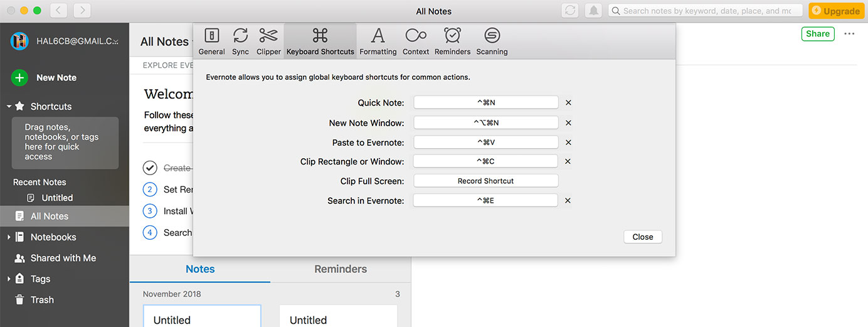Close the preferences dialog
The height and width of the screenshot is (327, 868).
[x=643, y=237]
